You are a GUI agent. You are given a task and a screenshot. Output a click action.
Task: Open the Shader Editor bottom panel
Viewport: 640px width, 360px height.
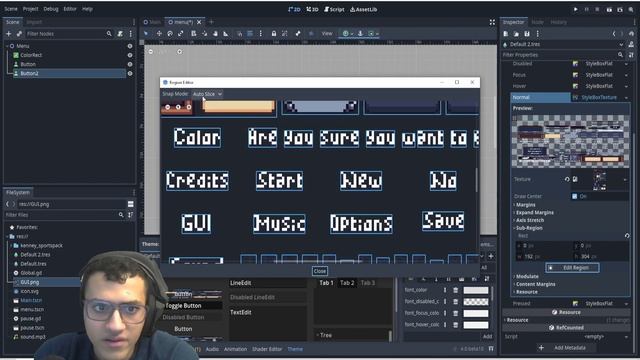point(267,349)
